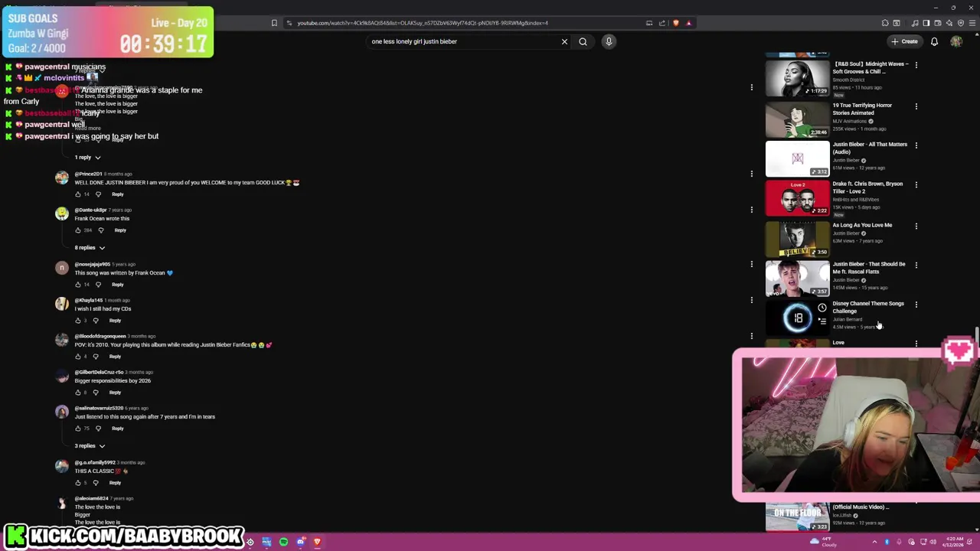Screen dimensions: 980x551
Task: Open the As Long As You Love Me title
Action: (862, 225)
